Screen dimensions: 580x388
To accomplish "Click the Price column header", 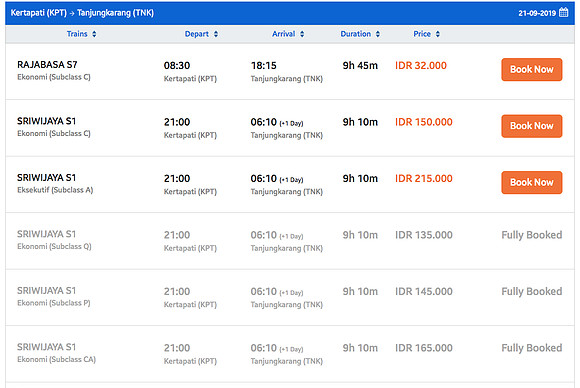I will pyautogui.click(x=422, y=34).
